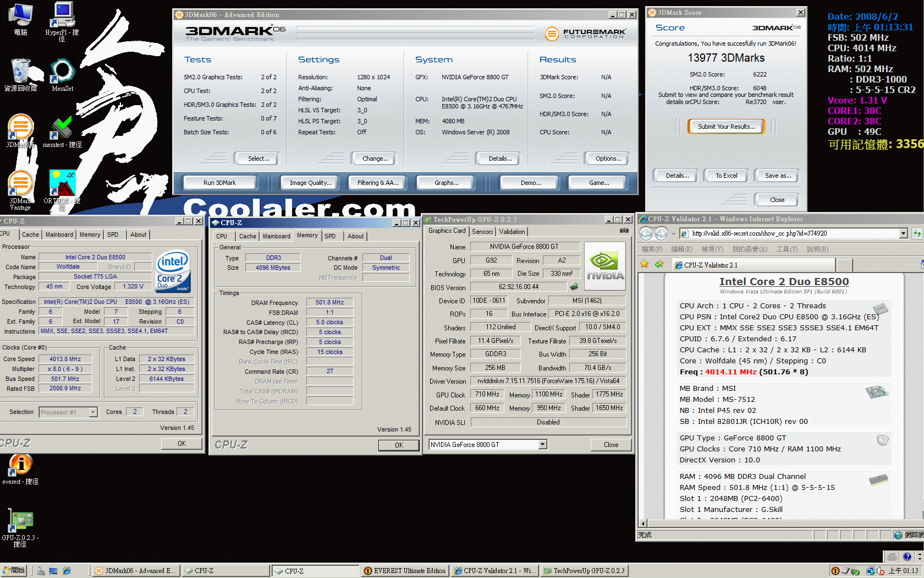Click OK in the memory CPU-Z window
Viewport: 924px width, 578px height.
[399, 445]
